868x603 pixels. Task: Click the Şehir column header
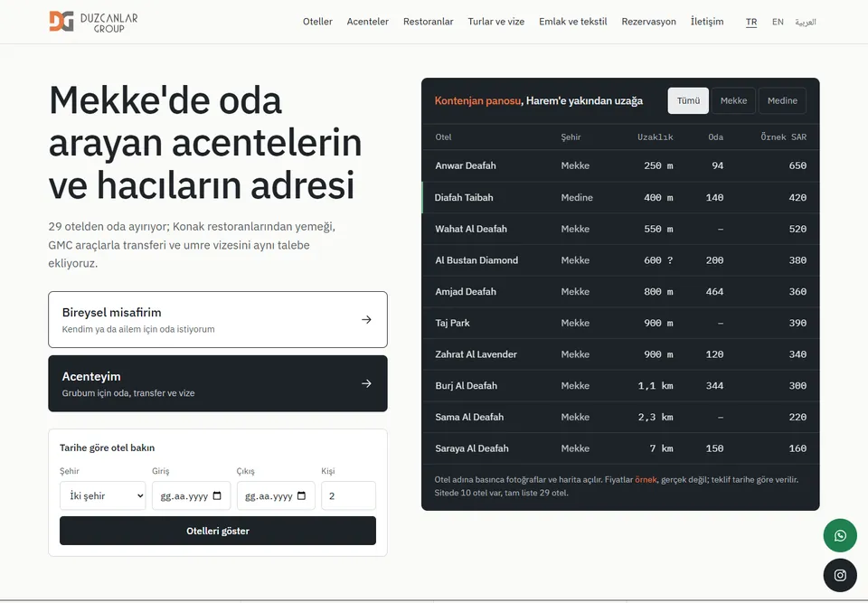[x=571, y=137]
